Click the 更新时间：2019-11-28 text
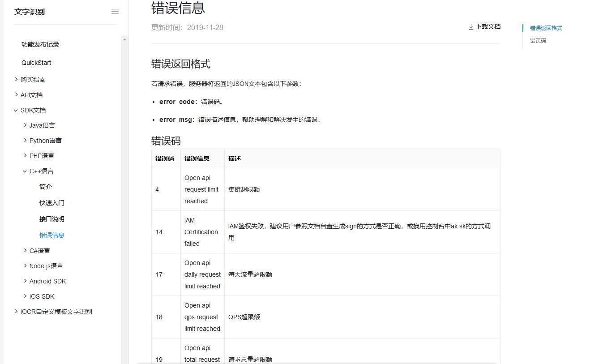This screenshot has width=603, height=364. click(x=187, y=27)
